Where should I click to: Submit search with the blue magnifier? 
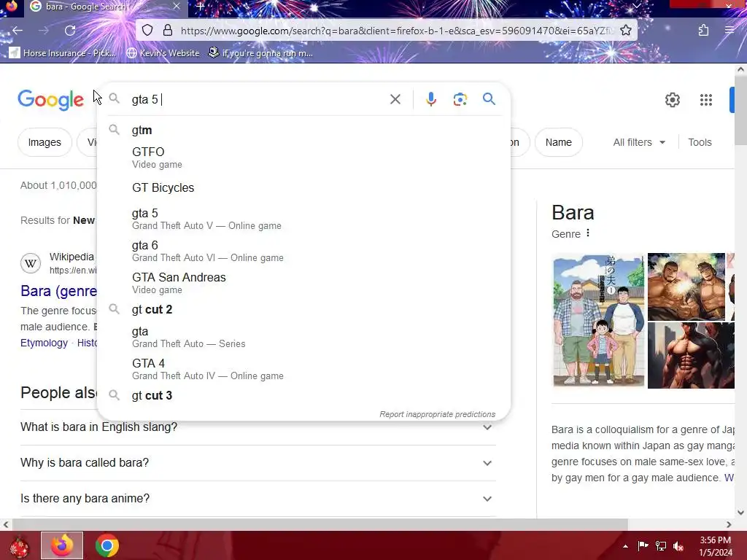click(x=489, y=99)
